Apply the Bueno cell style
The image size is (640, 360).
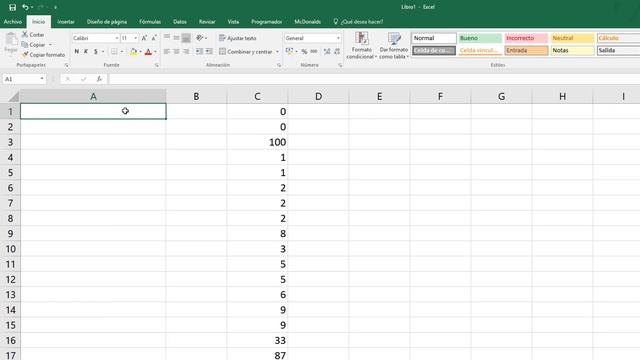(x=480, y=38)
